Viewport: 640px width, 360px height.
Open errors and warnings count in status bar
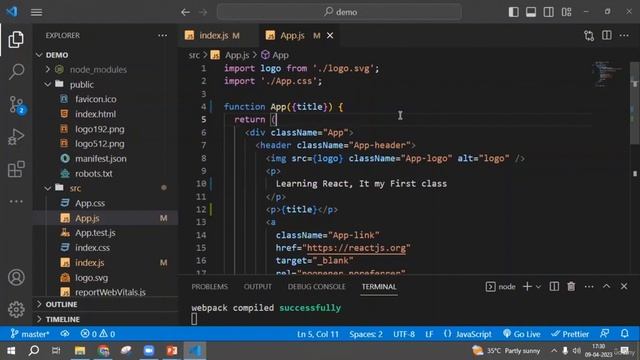98,334
